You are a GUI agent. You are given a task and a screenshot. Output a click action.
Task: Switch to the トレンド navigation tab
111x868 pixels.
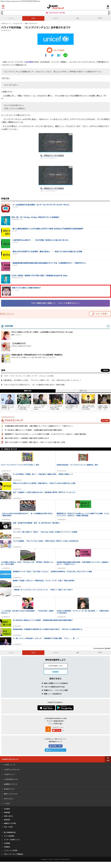[56, 18]
